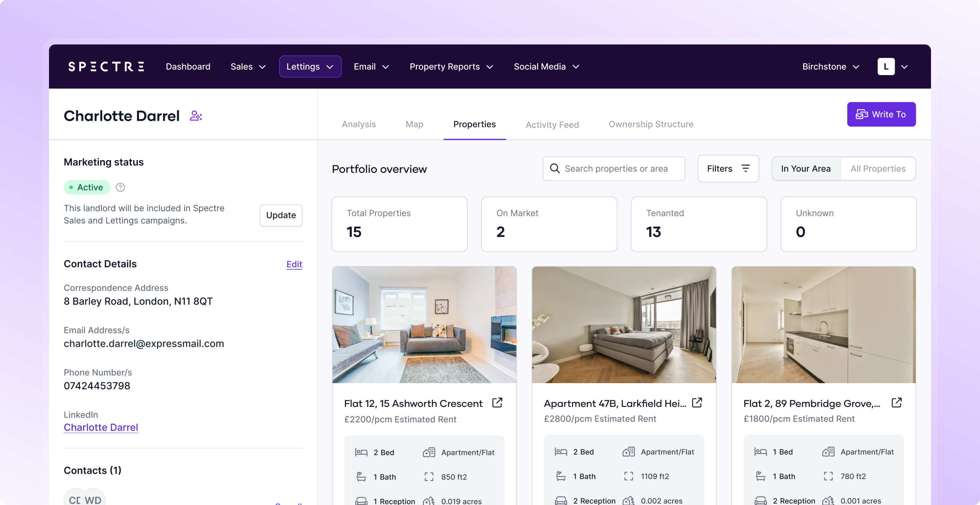Open the kitchen photo of Pembridge Grove flat
The height and width of the screenshot is (505, 980).
pos(823,325)
